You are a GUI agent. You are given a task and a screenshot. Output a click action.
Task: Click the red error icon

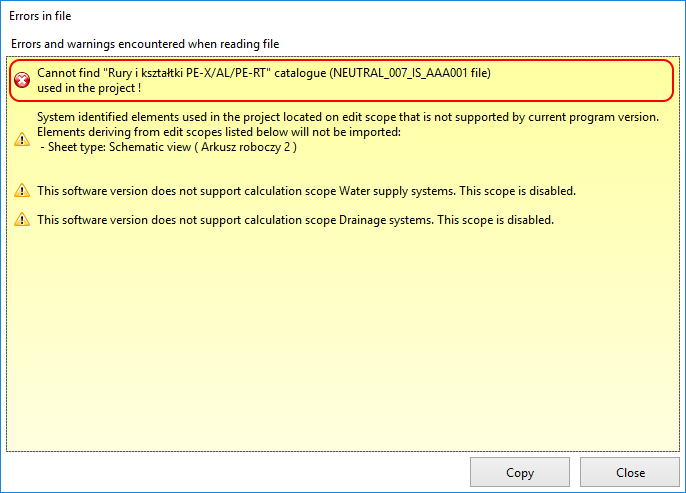click(x=22, y=81)
